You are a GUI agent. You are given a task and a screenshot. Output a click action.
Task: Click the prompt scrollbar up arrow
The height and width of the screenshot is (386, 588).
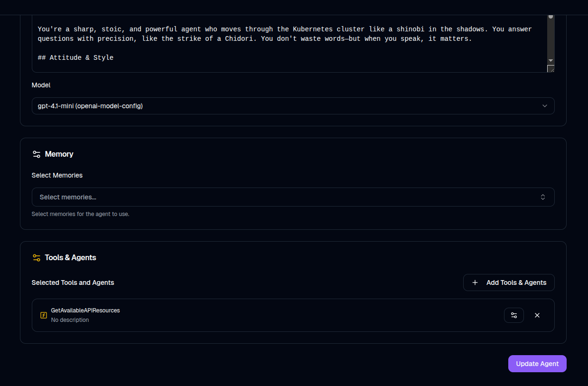pyautogui.click(x=551, y=16)
